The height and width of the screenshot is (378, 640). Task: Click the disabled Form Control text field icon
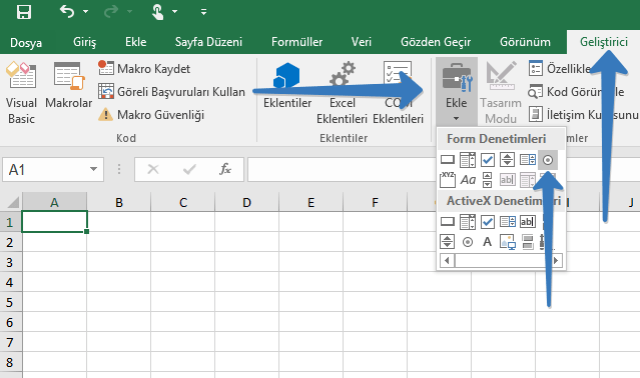(x=507, y=180)
